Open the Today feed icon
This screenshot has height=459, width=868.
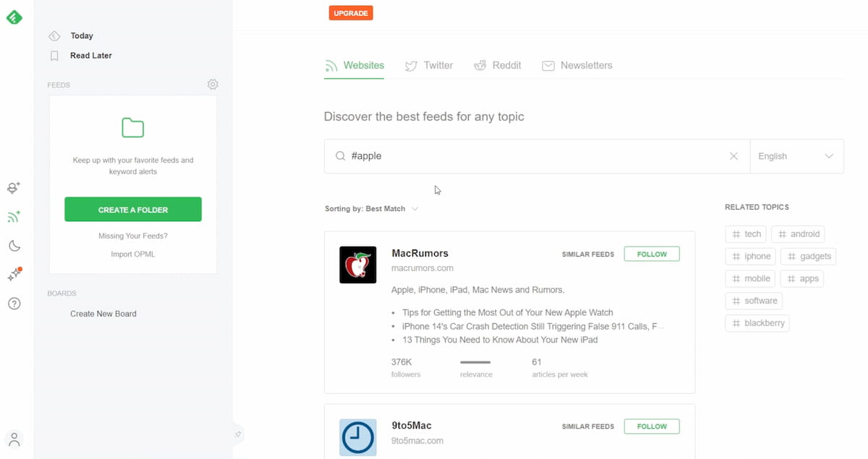(54, 35)
